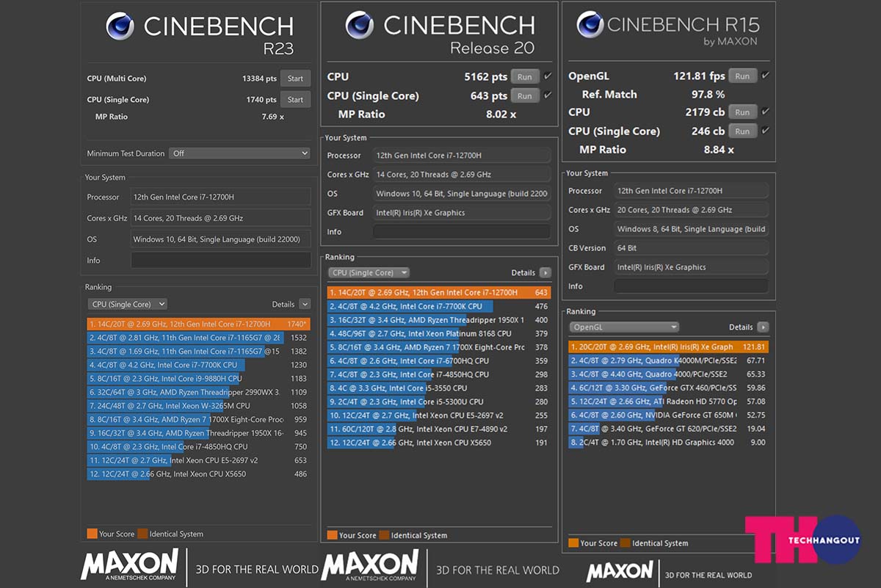Click the Info input field in R23
Image resolution: width=881 pixels, height=588 pixels.
(221, 260)
